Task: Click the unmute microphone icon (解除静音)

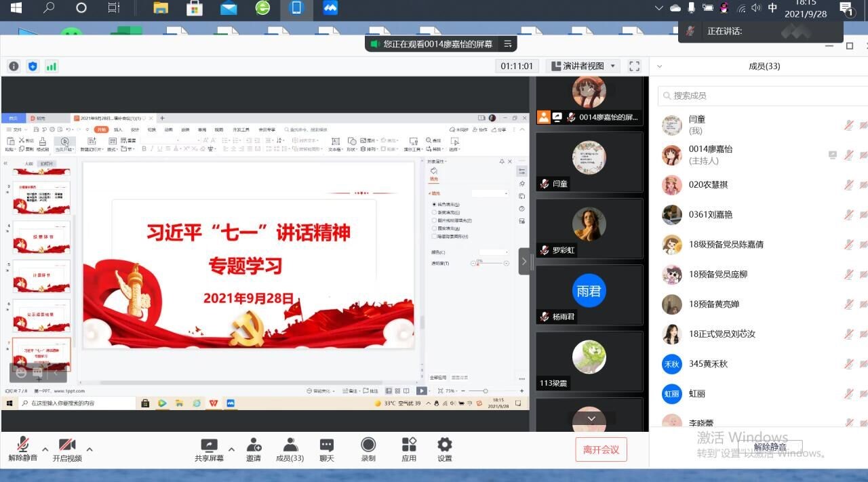Action: tap(23, 445)
